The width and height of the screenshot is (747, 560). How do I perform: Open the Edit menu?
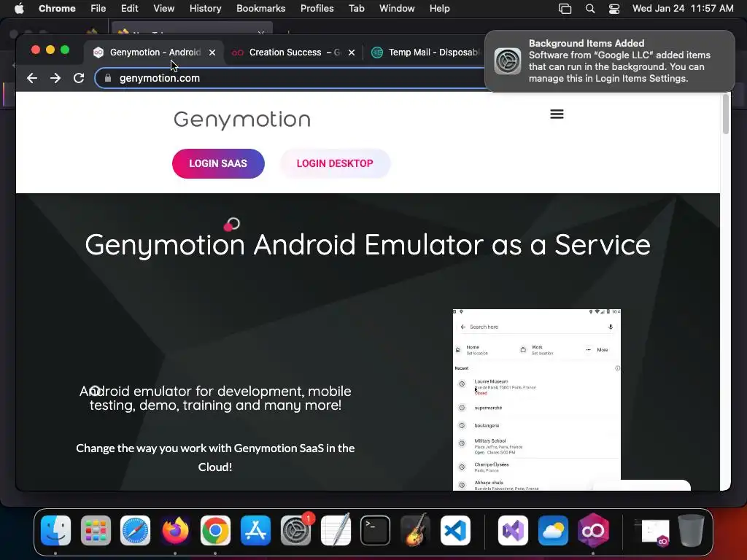[129, 8]
